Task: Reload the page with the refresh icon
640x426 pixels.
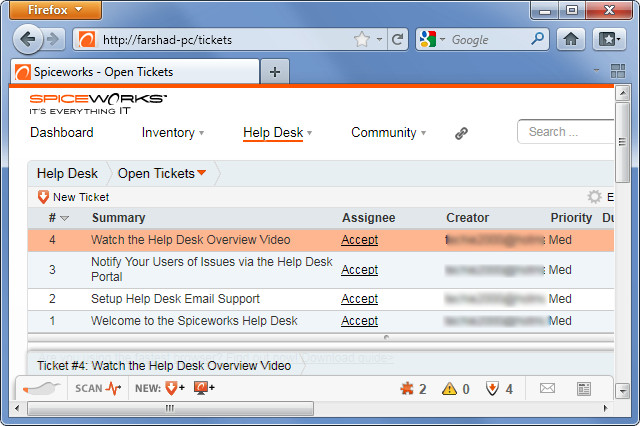Action: [x=398, y=40]
